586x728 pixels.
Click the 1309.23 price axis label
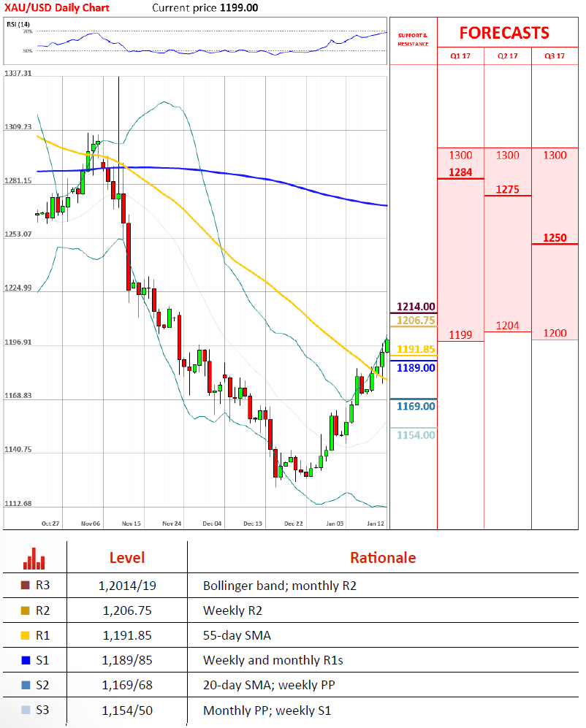pyautogui.click(x=18, y=127)
